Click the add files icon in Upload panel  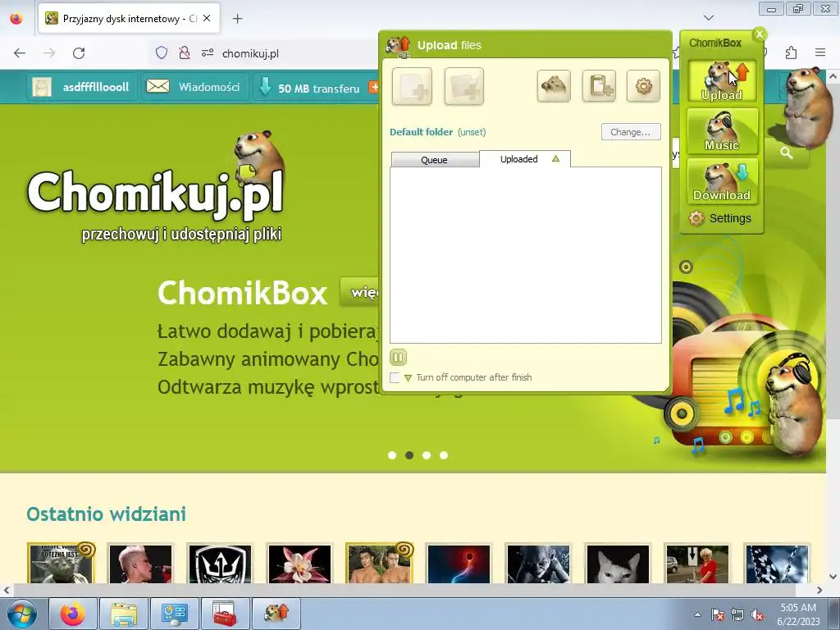[x=412, y=86]
